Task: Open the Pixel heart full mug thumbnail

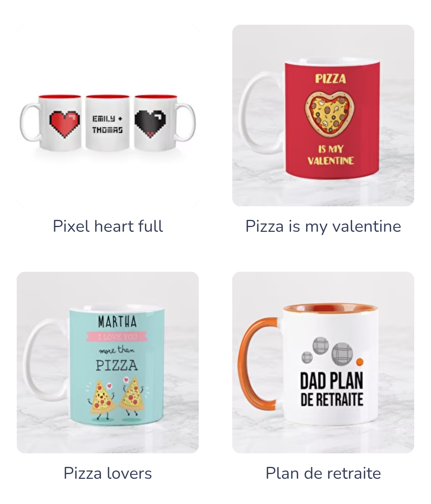Action: (x=108, y=115)
